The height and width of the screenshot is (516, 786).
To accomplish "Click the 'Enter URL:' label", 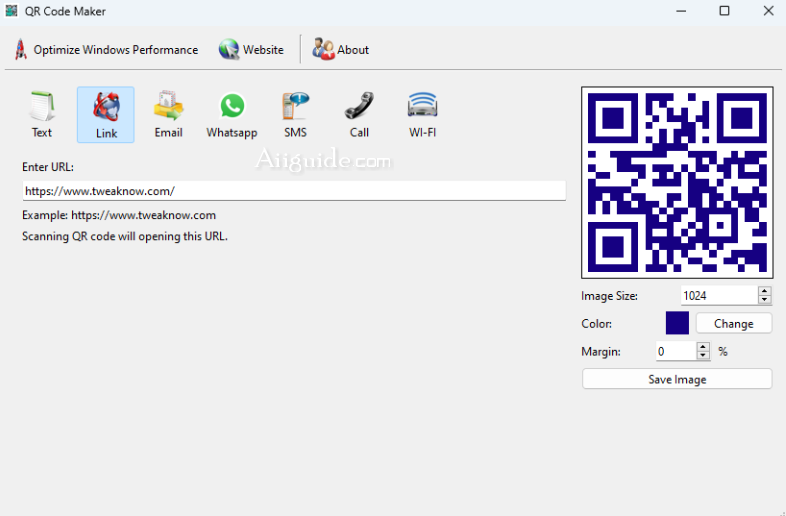I will point(48,167).
